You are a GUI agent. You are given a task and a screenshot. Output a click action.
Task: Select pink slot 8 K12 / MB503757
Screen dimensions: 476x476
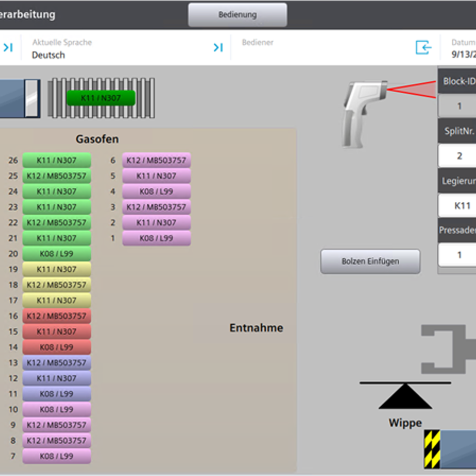(57, 441)
